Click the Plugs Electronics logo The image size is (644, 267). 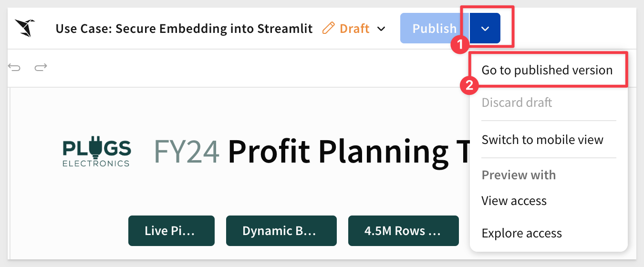click(x=97, y=152)
